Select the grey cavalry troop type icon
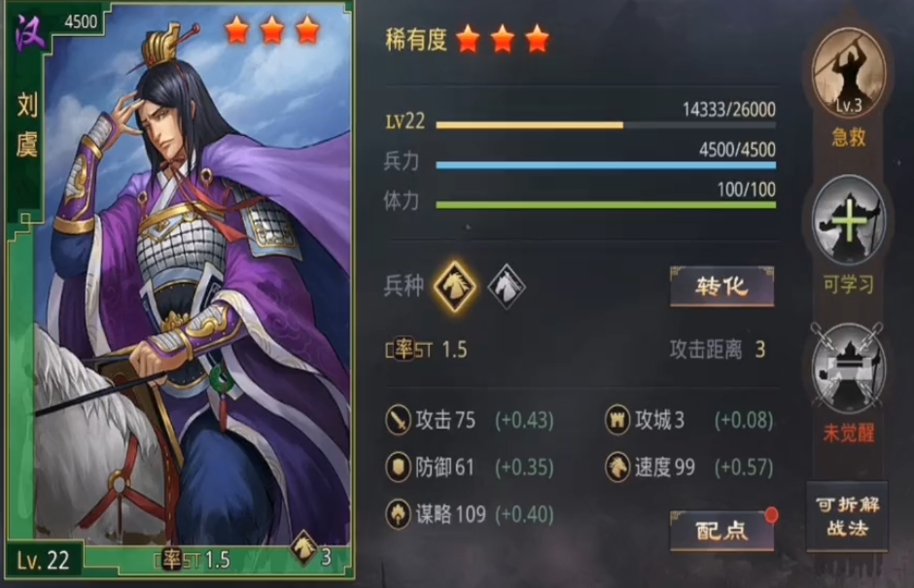This screenshot has height=588, width=914. tap(506, 286)
